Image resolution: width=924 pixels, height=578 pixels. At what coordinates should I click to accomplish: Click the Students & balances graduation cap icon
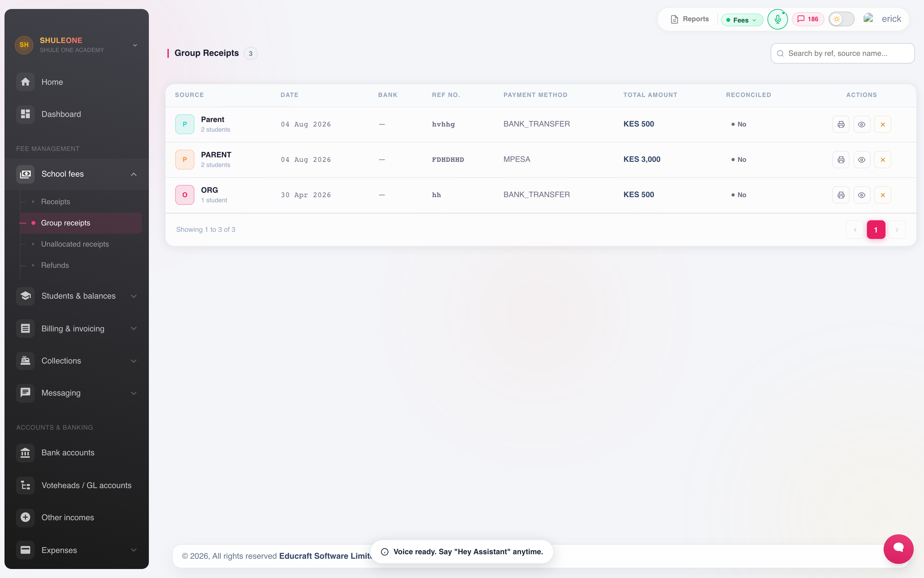click(25, 296)
